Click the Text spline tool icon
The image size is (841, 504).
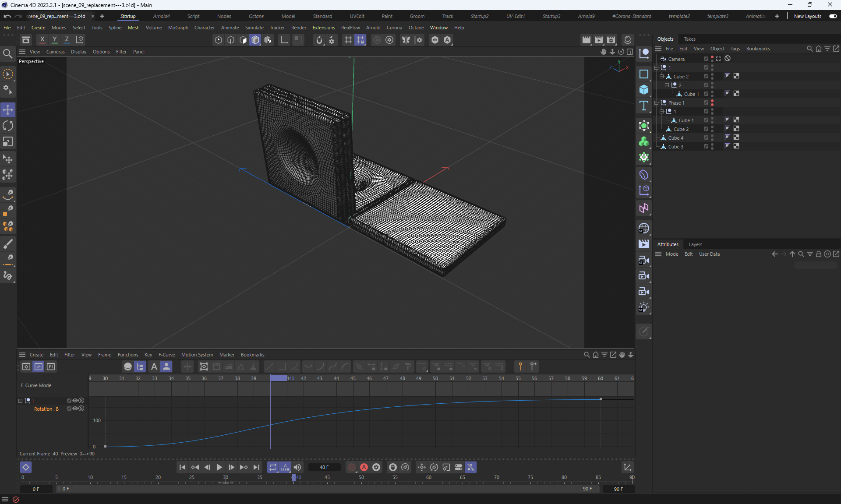click(x=644, y=106)
